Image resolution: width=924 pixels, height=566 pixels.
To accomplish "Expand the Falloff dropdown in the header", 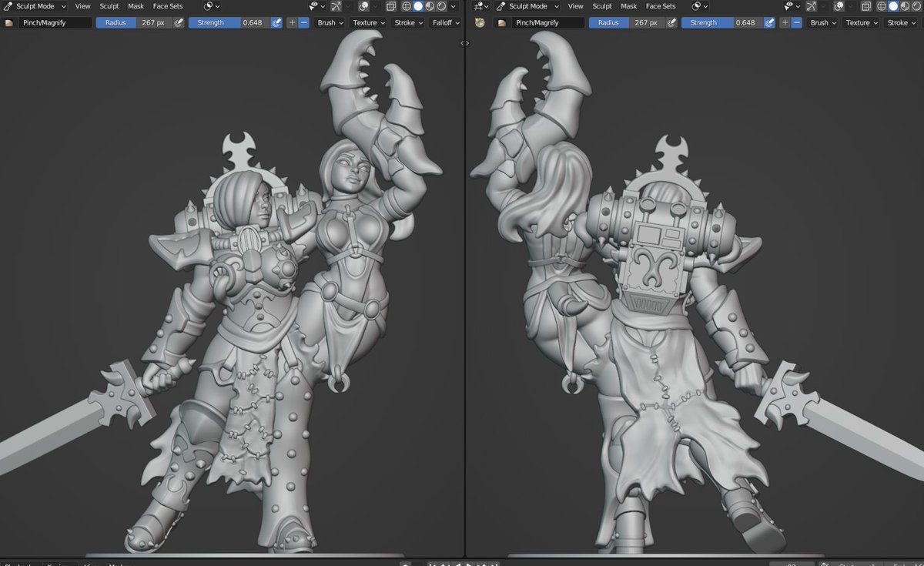I will coord(445,22).
